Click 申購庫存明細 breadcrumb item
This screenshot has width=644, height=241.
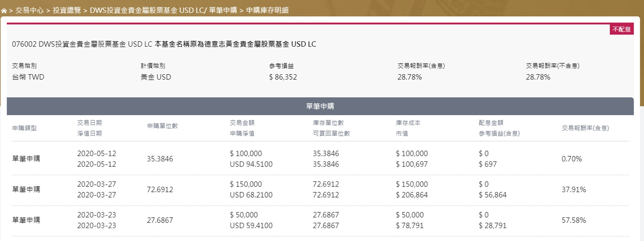267,10
